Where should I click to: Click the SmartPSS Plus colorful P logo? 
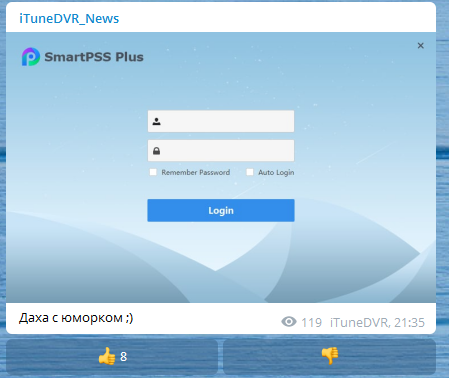click(x=31, y=57)
